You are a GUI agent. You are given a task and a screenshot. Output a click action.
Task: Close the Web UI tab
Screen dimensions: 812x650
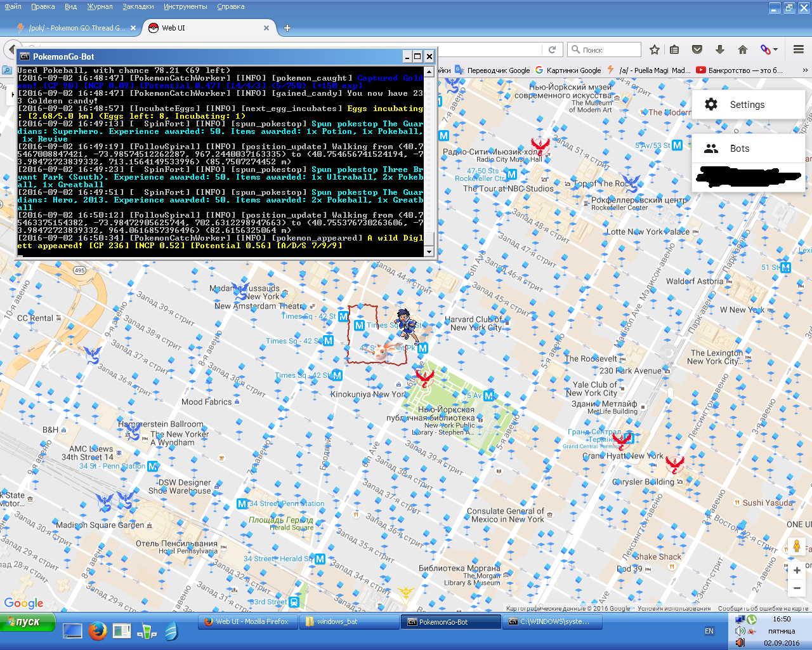[x=266, y=28]
